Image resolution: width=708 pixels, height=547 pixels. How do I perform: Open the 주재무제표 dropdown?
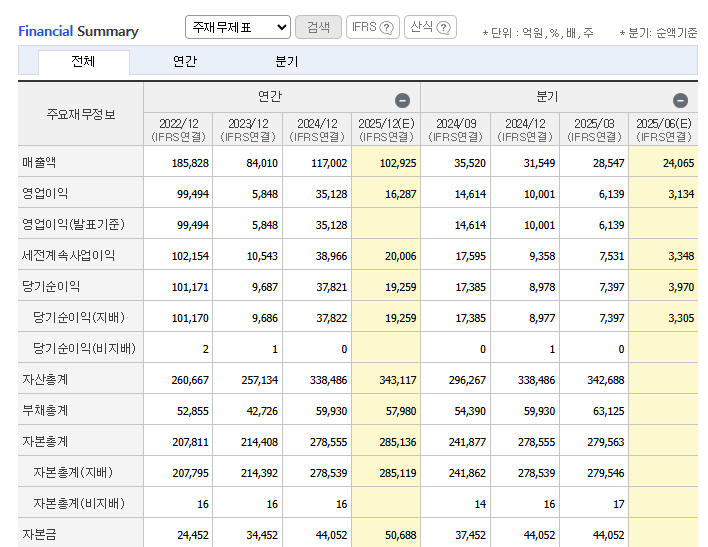tap(238, 27)
